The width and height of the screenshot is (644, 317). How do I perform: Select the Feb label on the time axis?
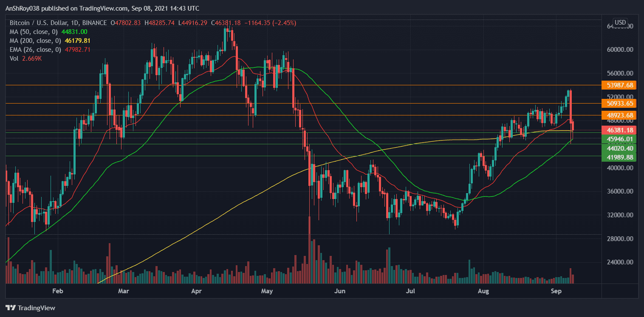(58, 291)
